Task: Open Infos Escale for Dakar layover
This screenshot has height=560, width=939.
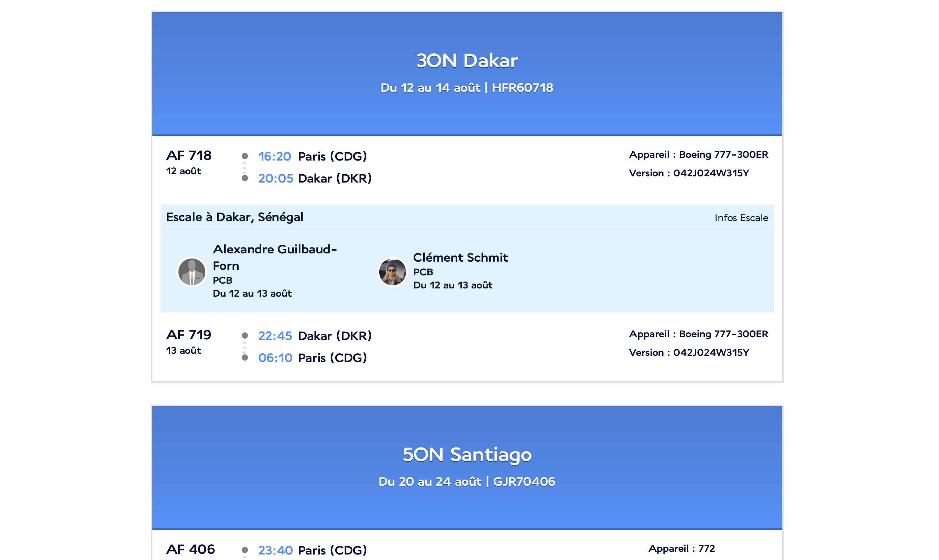Action: point(741,218)
